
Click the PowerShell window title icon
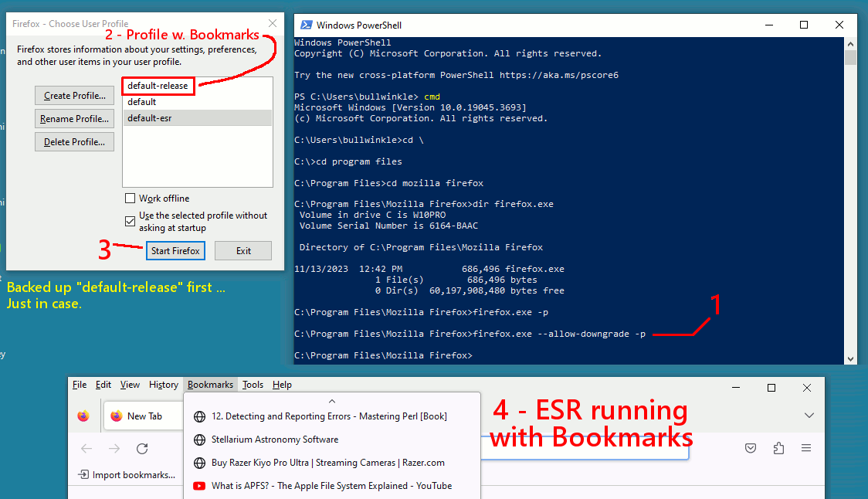[x=306, y=25]
